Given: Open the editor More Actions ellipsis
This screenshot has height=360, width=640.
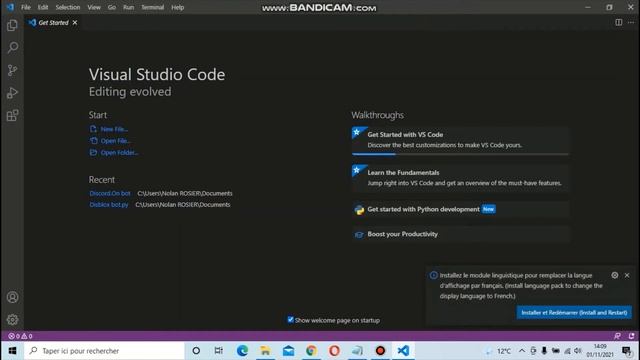Looking at the screenshot, I should click(631, 22).
